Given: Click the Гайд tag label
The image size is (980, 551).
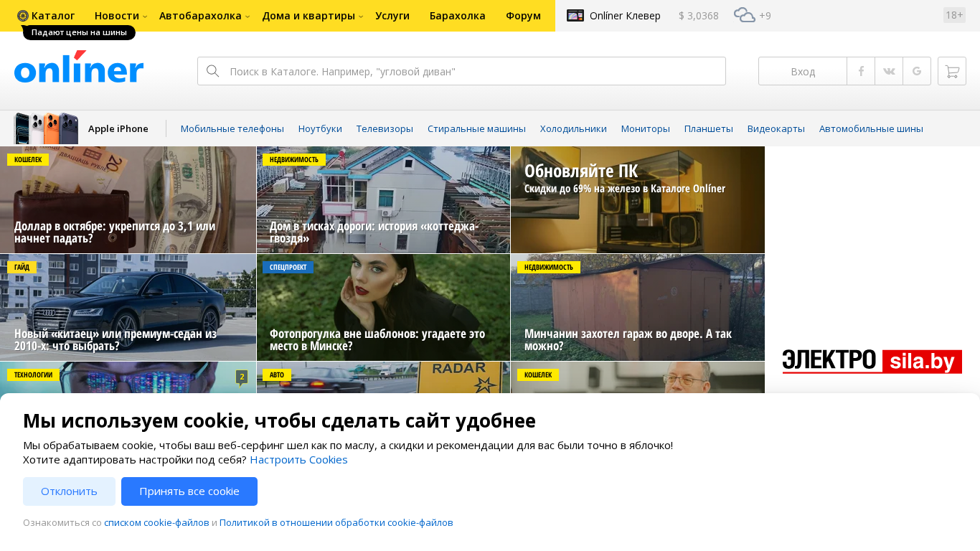Looking at the screenshot, I should (22, 267).
